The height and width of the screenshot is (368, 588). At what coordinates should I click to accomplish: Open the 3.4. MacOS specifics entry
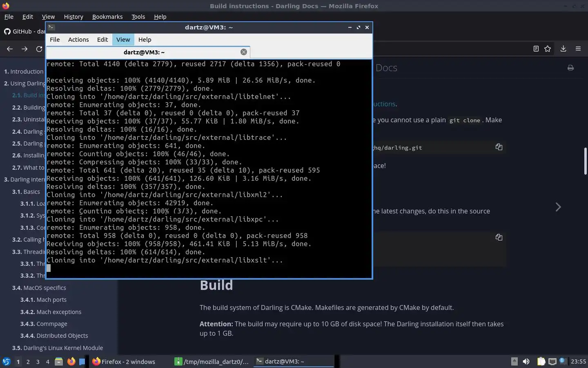point(39,288)
